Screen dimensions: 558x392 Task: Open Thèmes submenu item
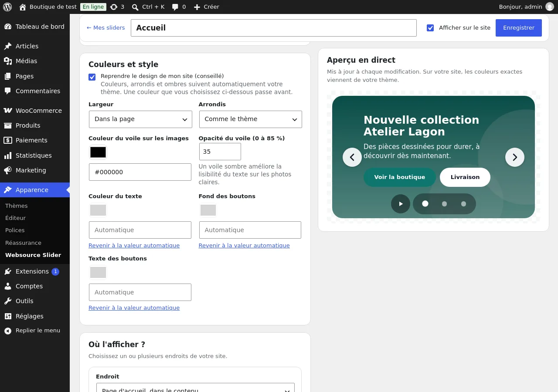pyautogui.click(x=17, y=206)
